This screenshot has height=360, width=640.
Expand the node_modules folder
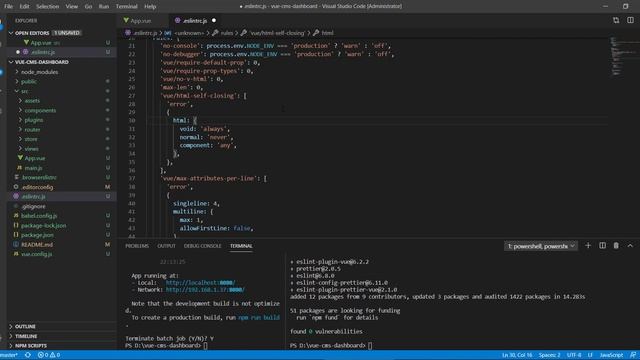tap(39, 72)
